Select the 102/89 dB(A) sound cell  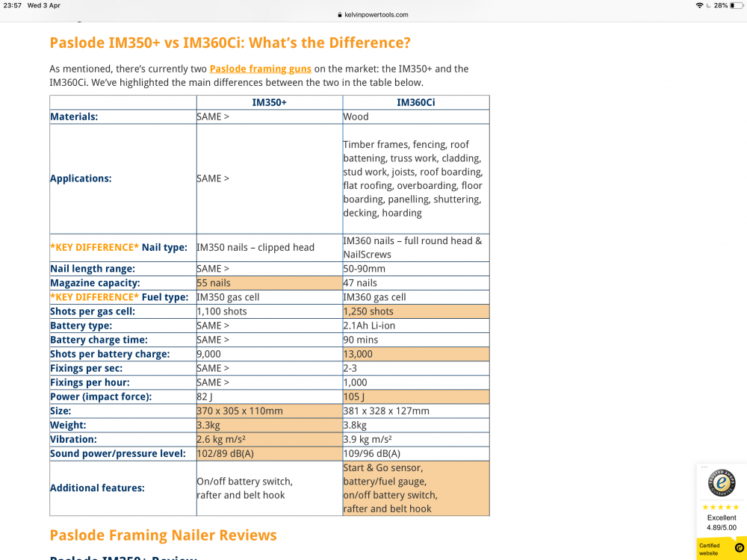click(x=269, y=454)
